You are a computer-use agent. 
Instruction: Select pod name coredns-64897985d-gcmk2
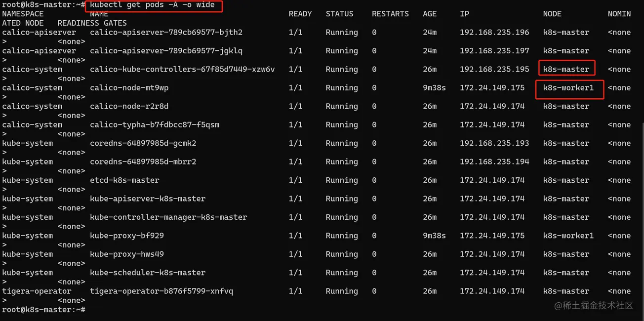[143, 143]
